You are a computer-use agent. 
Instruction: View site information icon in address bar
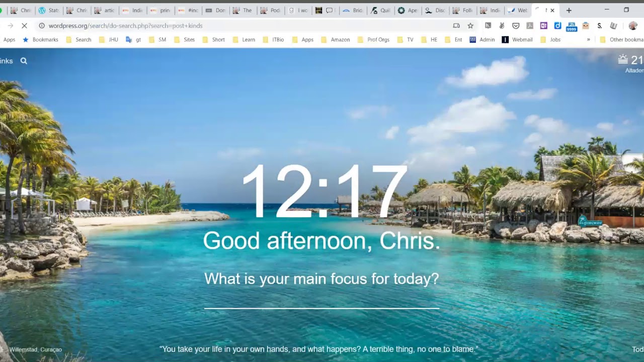[42, 26]
